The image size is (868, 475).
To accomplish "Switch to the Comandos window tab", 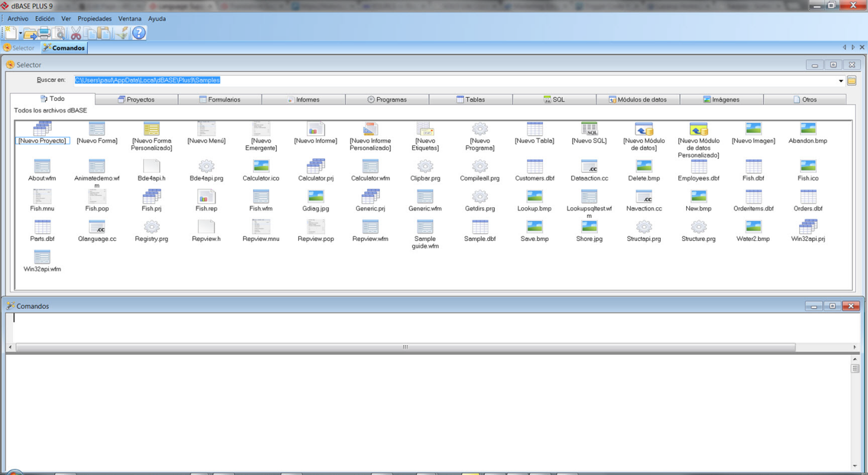I will pyautogui.click(x=64, y=48).
